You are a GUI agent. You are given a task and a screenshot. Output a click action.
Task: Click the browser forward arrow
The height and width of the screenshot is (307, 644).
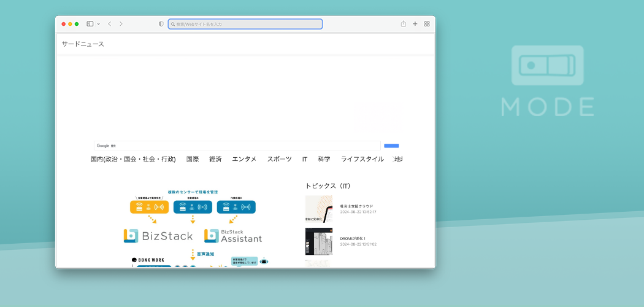121,24
